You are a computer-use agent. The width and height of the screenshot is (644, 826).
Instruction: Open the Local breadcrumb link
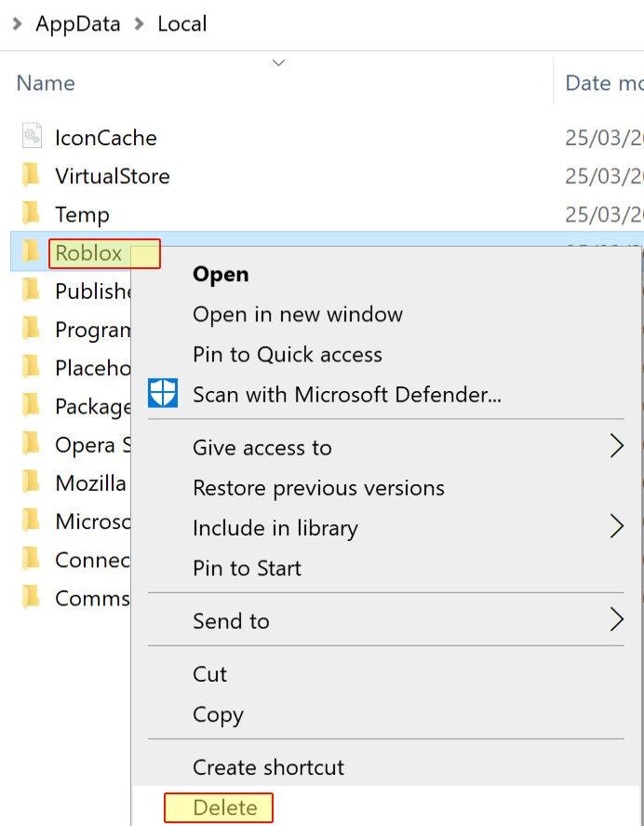pyautogui.click(x=182, y=23)
